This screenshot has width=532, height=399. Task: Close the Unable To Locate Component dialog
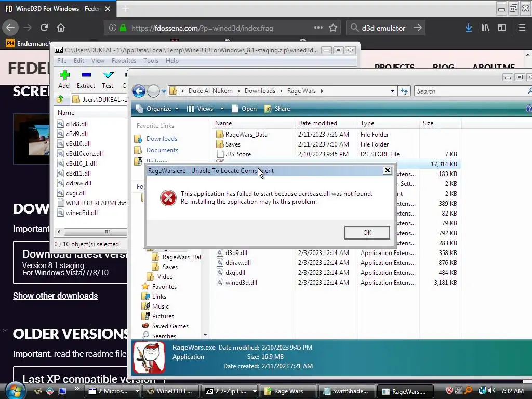click(x=388, y=170)
